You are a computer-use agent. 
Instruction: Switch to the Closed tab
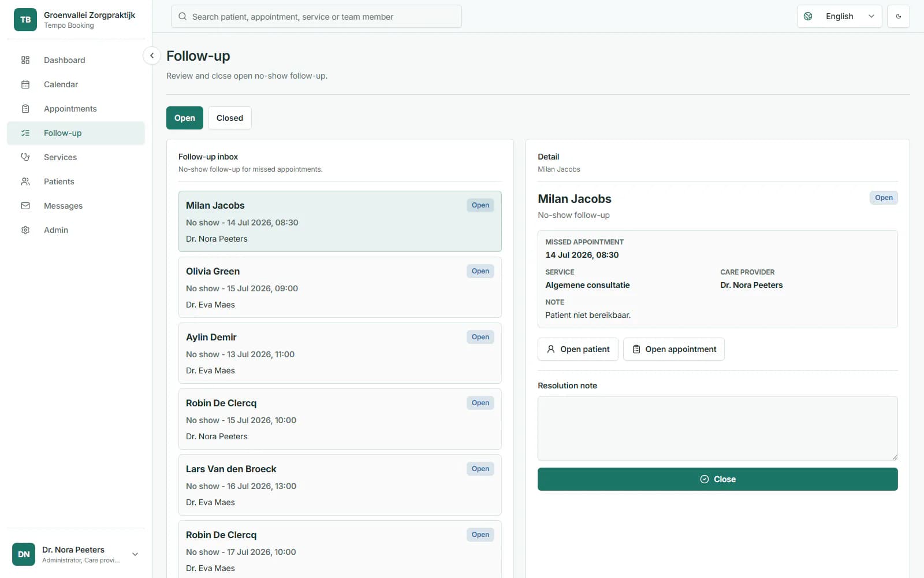coord(230,118)
